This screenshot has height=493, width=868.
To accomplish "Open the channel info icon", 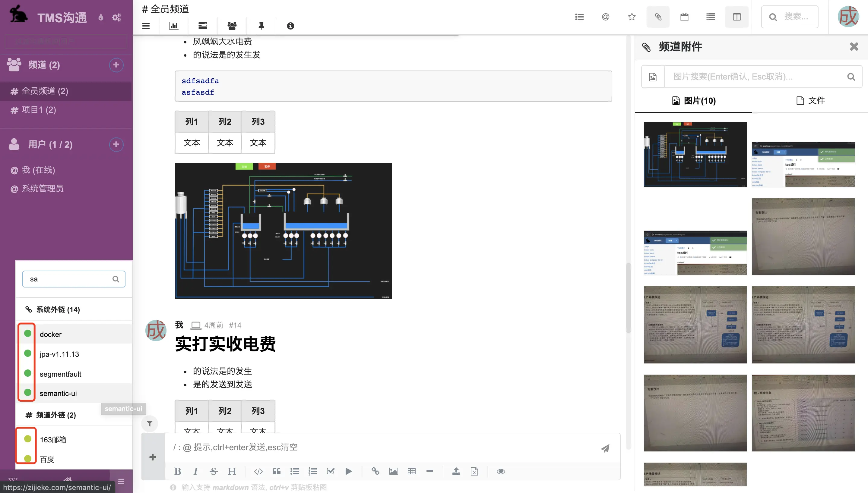I will pyautogui.click(x=290, y=26).
